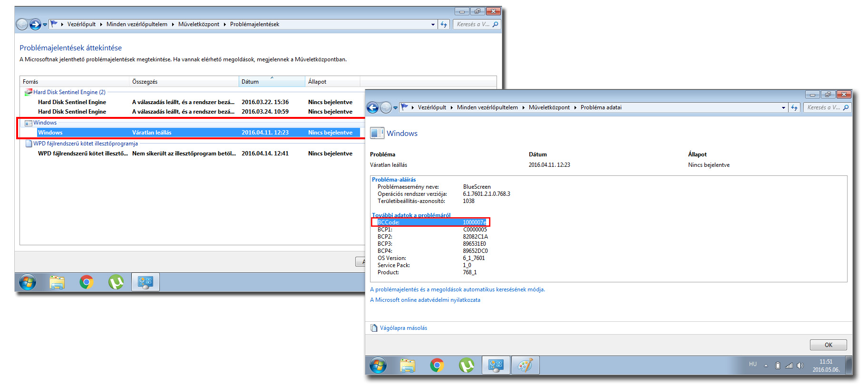This screenshot has width=868, height=385.
Task: Click the Start orb in the left taskbar
Action: [28, 282]
